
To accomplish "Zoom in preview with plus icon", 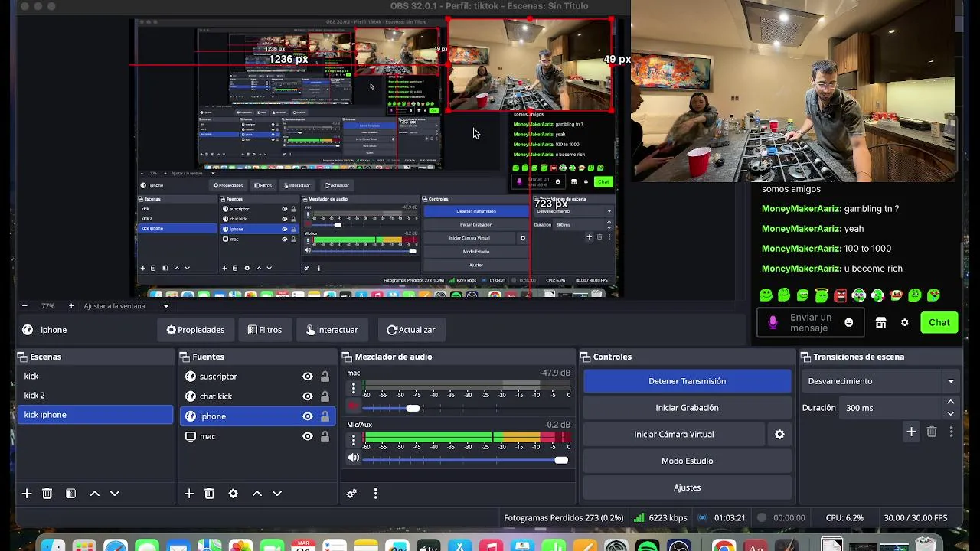I will tap(71, 306).
